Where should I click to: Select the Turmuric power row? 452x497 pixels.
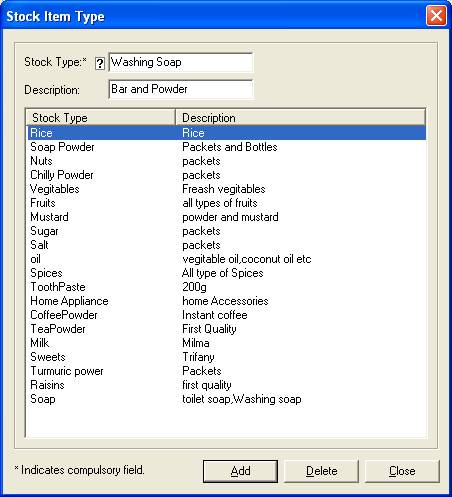coord(227,371)
